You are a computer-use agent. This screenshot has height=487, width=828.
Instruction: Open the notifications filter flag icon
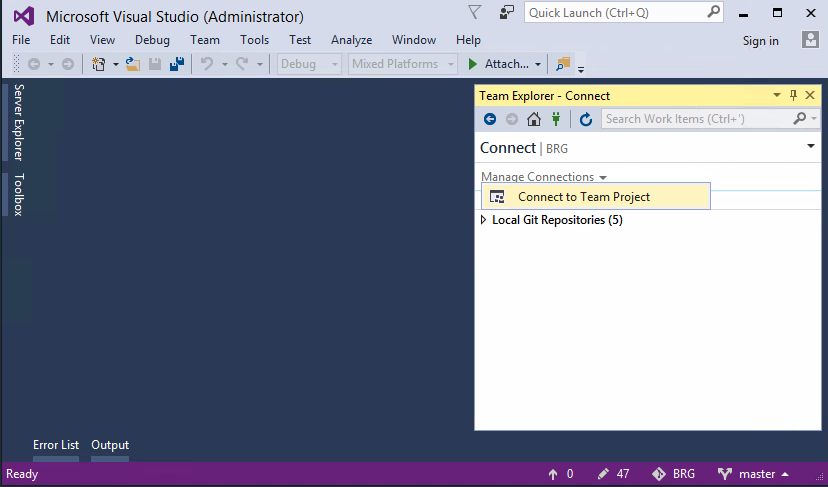tap(474, 12)
